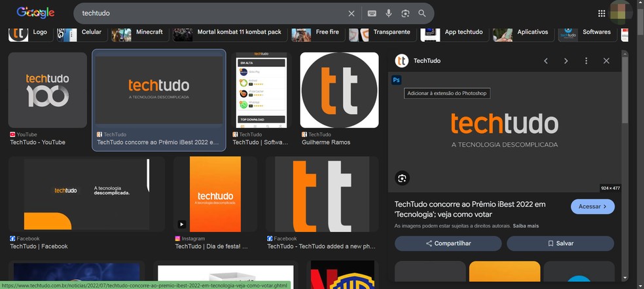
Task: Open the mobile app list screenshot thumbnail
Action: [x=262, y=90]
